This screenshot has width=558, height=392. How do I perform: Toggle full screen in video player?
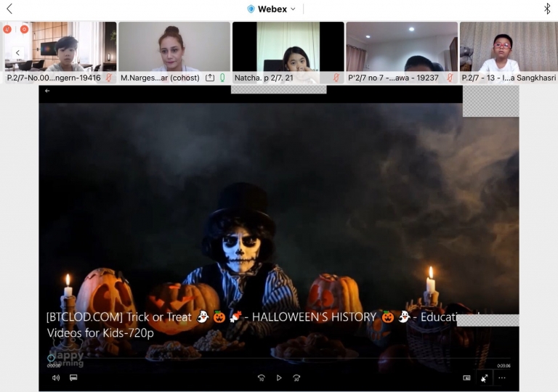coord(485,378)
